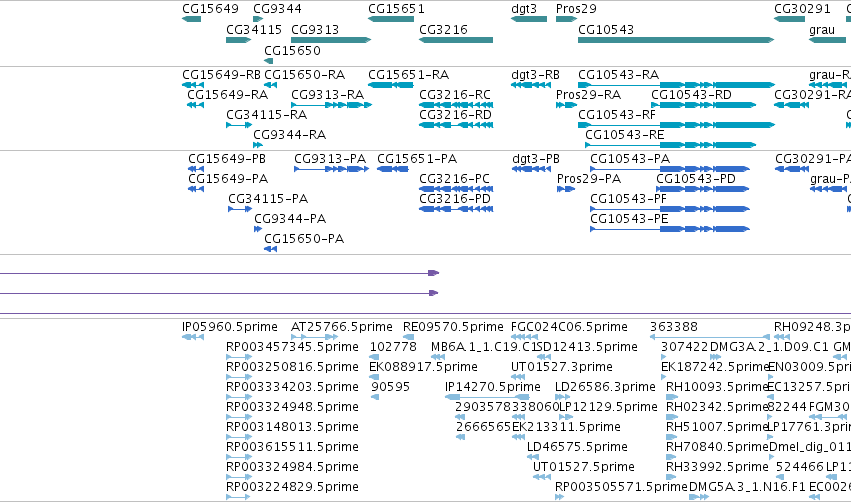The height and width of the screenshot is (502, 851).
Task: Open the dgt3 gene feature
Action: [x=529, y=19]
